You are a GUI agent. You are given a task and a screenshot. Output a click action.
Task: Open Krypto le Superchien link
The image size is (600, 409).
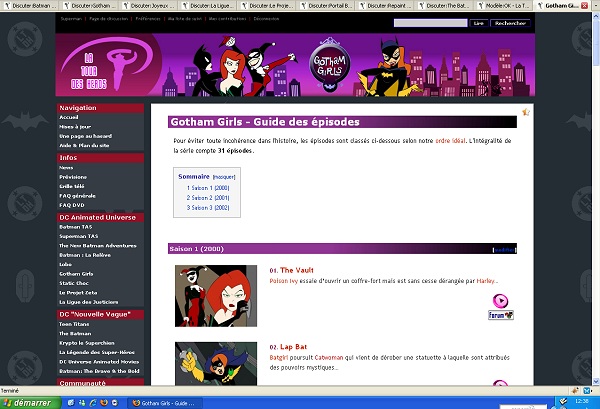click(x=87, y=343)
